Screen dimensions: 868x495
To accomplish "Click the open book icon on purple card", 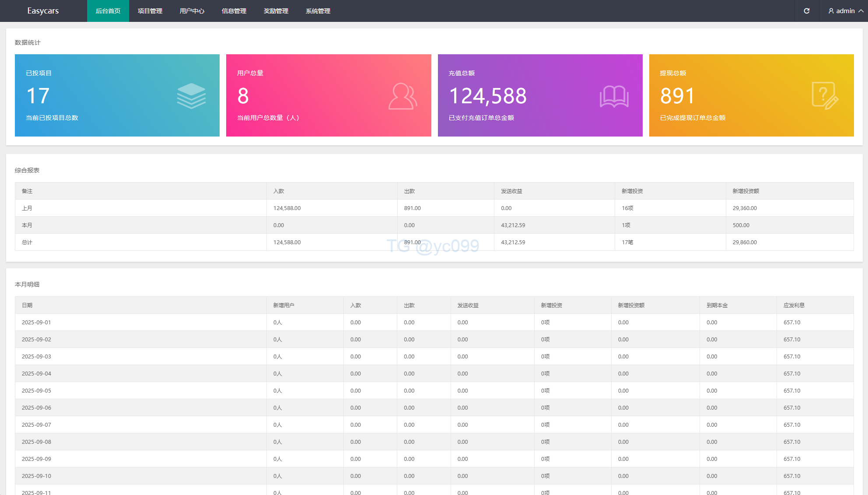I will [x=614, y=96].
